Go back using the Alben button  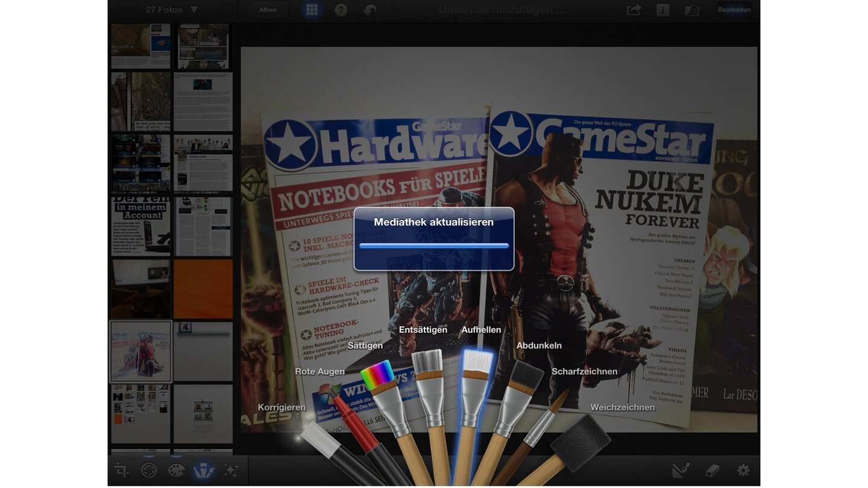point(266,10)
